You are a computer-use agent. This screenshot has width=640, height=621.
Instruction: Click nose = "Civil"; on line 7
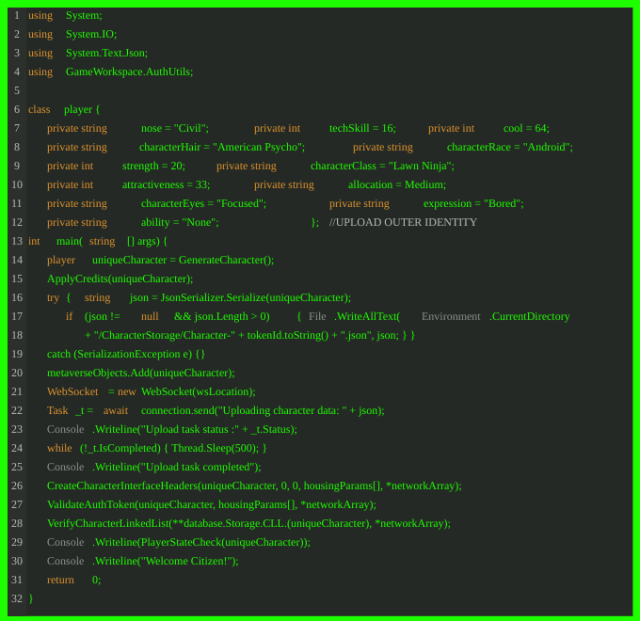175,128
